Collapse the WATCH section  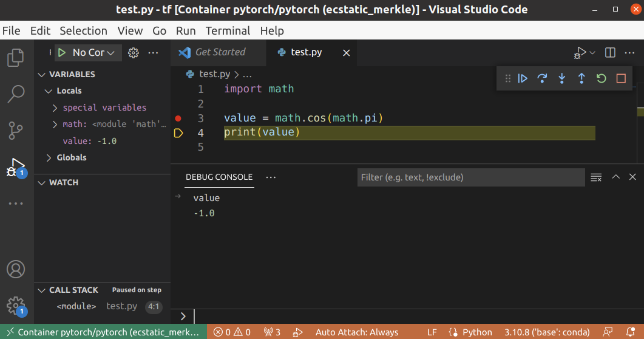coord(41,182)
